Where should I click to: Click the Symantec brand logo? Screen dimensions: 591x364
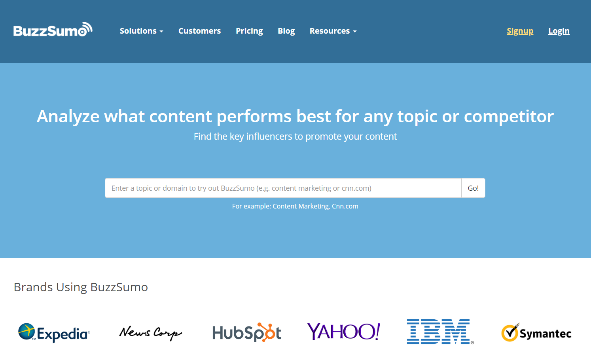point(536,333)
